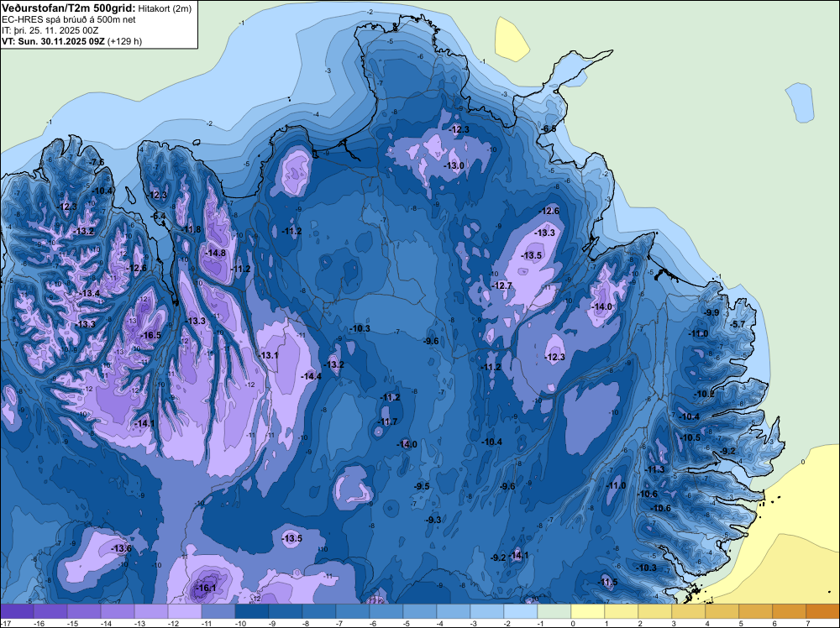This screenshot has height=628, width=840.
Task: Click the "-13.0" temperature value
Action: (454, 166)
